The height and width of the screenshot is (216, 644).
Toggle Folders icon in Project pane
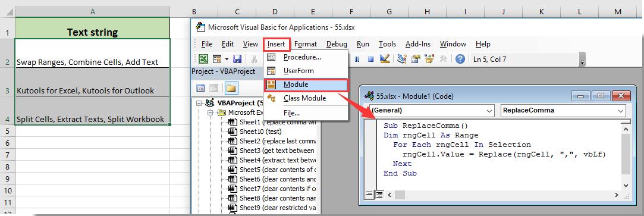[231, 87]
